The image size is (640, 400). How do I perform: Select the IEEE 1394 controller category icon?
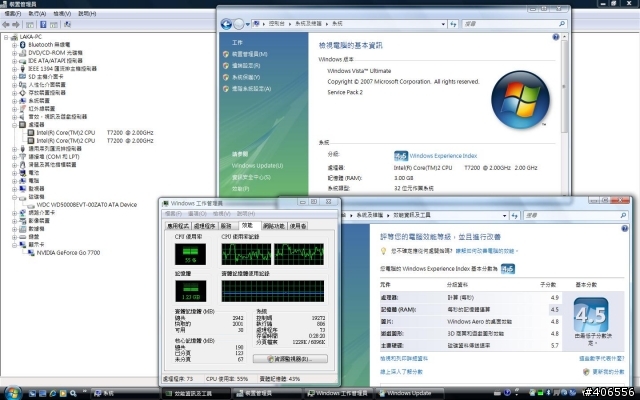tap(23, 69)
